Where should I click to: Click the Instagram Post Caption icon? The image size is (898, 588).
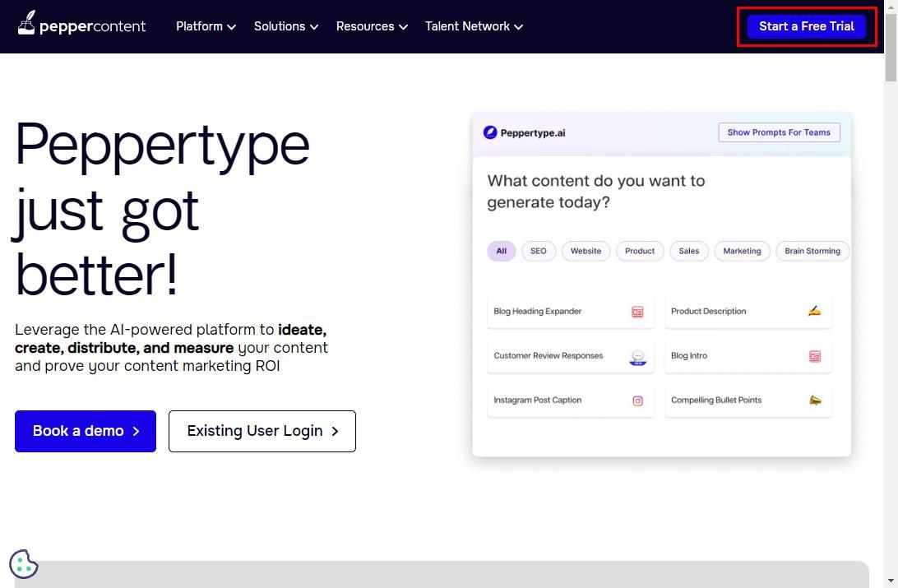pyautogui.click(x=637, y=401)
